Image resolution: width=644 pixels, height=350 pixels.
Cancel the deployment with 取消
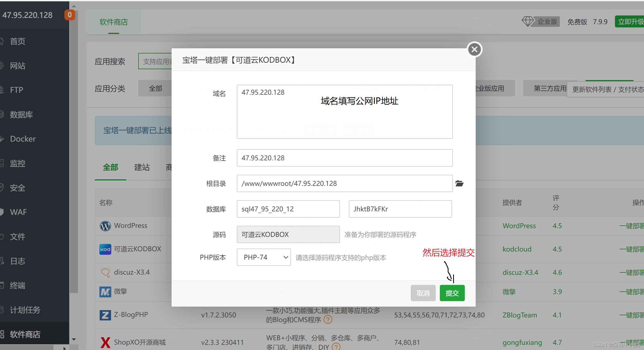coord(423,293)
